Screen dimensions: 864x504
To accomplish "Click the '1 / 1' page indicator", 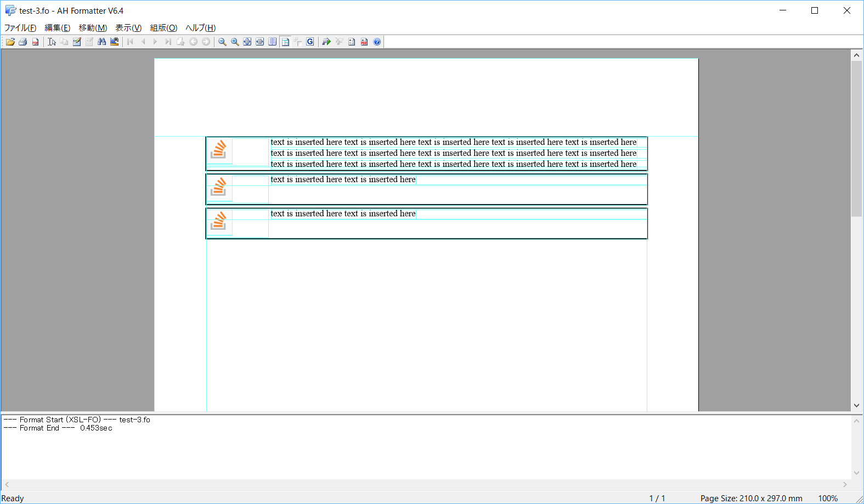I will coord(657,499).
